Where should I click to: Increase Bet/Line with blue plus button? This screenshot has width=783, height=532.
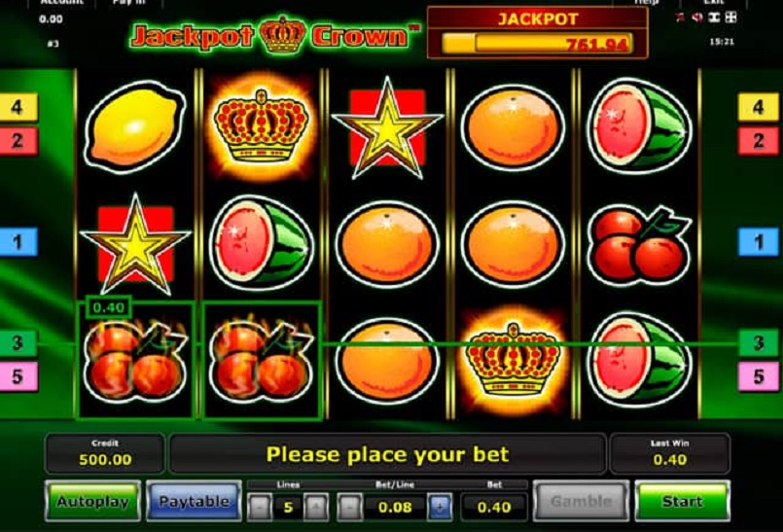pyautogui.click(x=440, y=507)
